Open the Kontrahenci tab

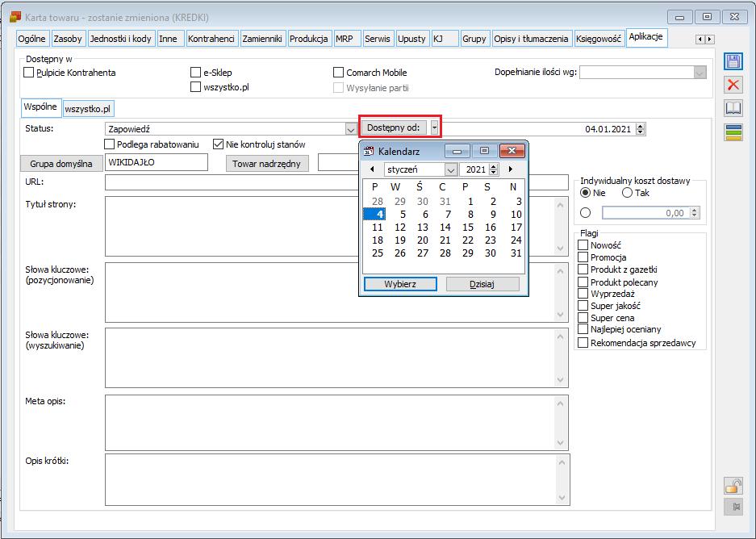point(211,39)
